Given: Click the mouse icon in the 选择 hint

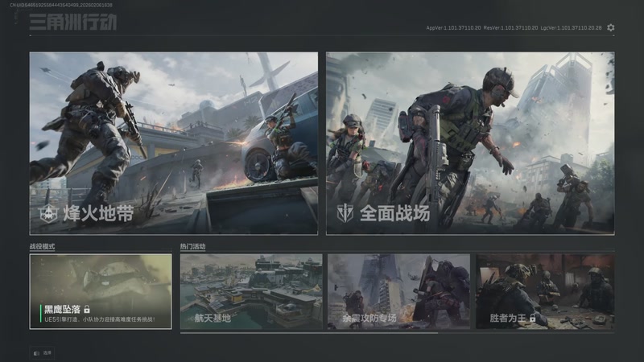Looking at the screenshot, I should 36,353.
